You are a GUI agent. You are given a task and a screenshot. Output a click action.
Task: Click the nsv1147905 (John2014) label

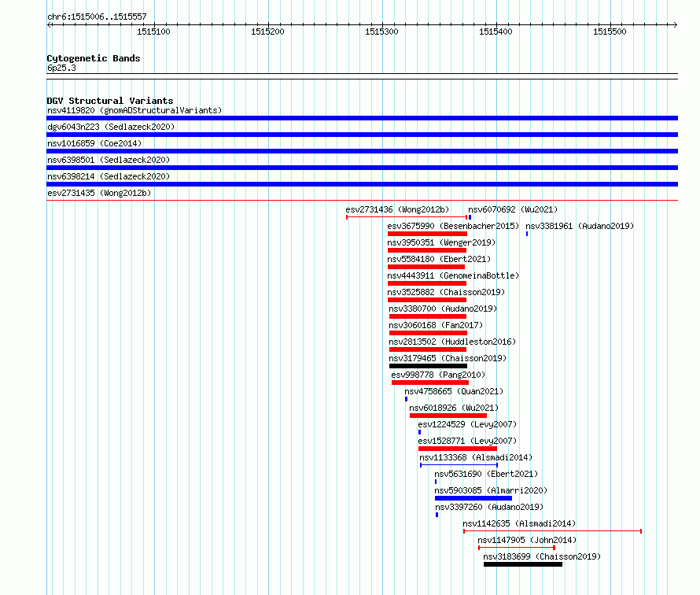(x=527, y=540)
